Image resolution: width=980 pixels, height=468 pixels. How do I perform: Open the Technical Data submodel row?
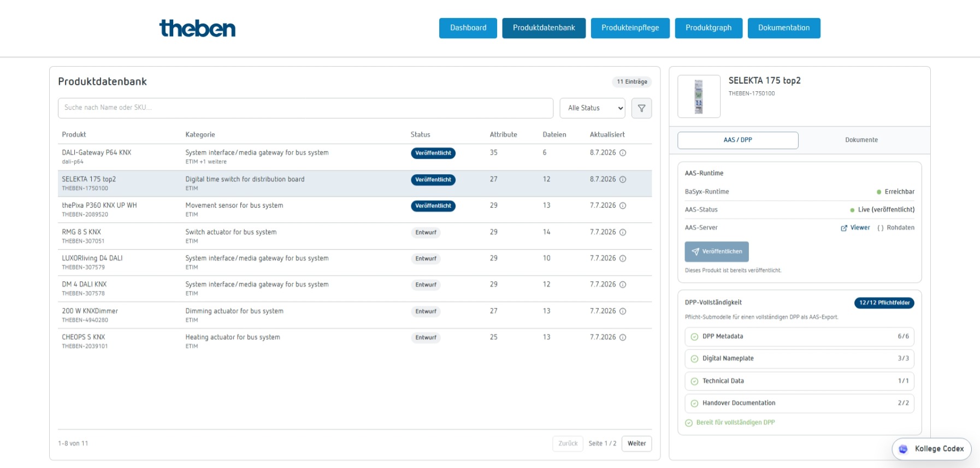[x=799, y=381]
